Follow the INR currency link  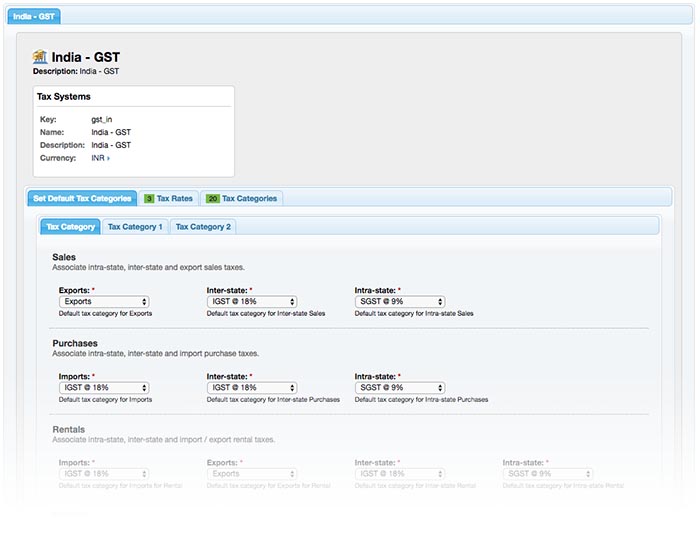click(100, 158)
